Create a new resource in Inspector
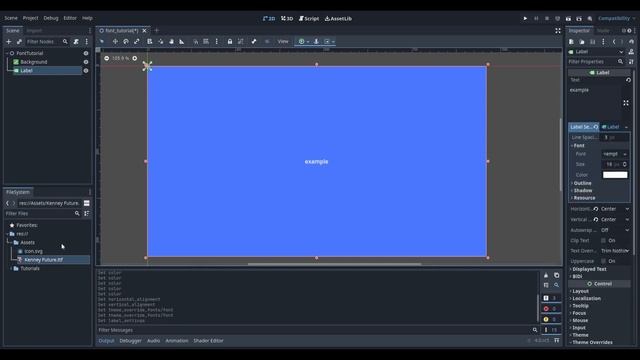640x360 pixels. point(571,42)
